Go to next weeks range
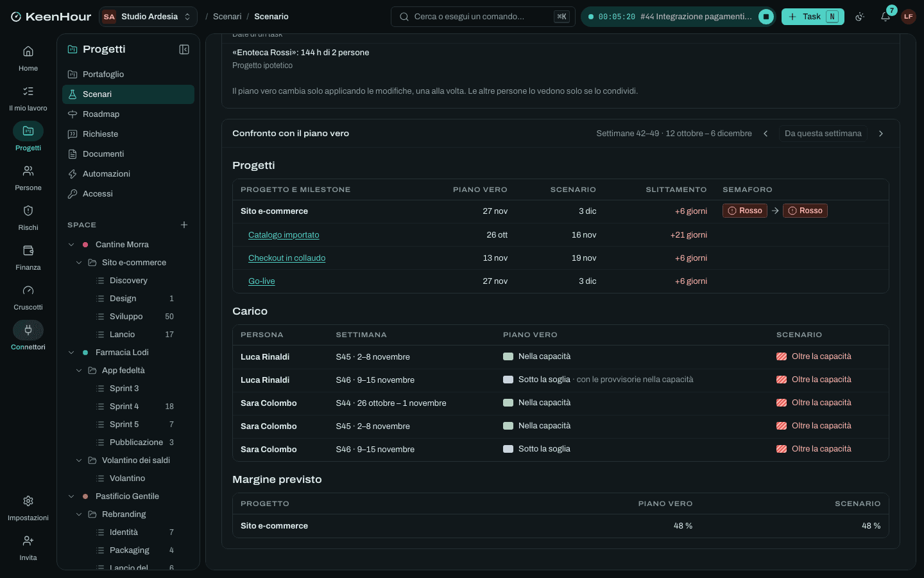 coord(881,134)
